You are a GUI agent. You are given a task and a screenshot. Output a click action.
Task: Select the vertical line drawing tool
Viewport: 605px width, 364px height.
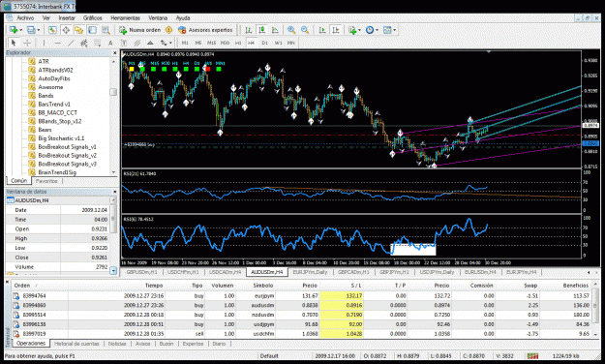[x=44, y=43]
